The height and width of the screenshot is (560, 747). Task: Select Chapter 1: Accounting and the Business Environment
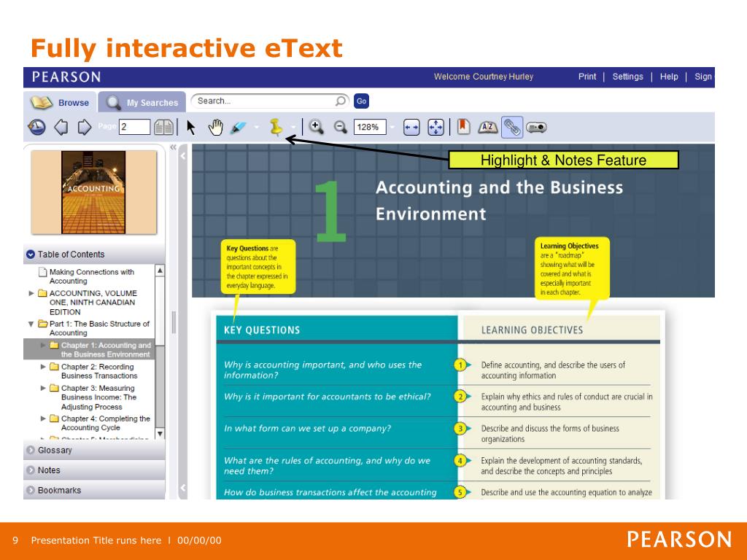[106, 349]
